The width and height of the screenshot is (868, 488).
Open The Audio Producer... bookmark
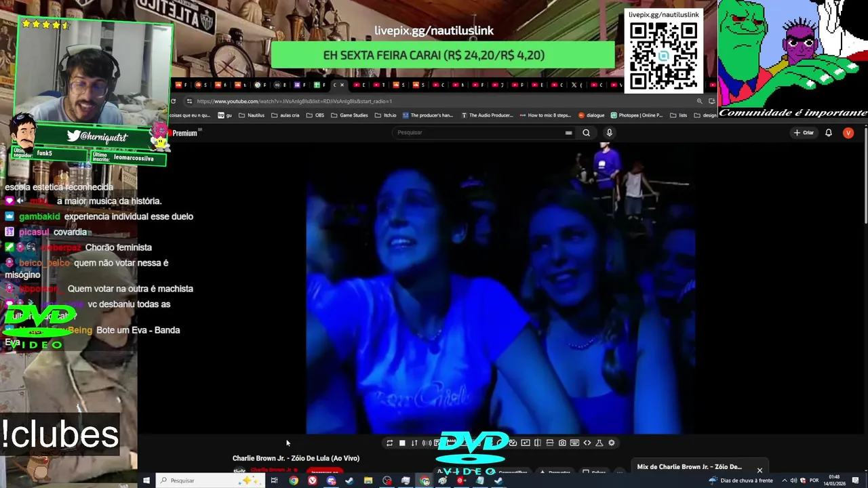click(x=487, y=115)
